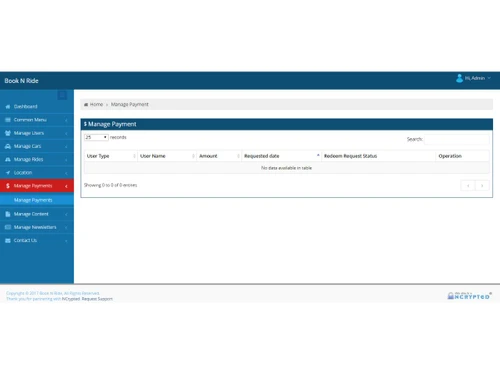
Task: Click the NCrypted link in footer text
Action: tap(71, 299)
